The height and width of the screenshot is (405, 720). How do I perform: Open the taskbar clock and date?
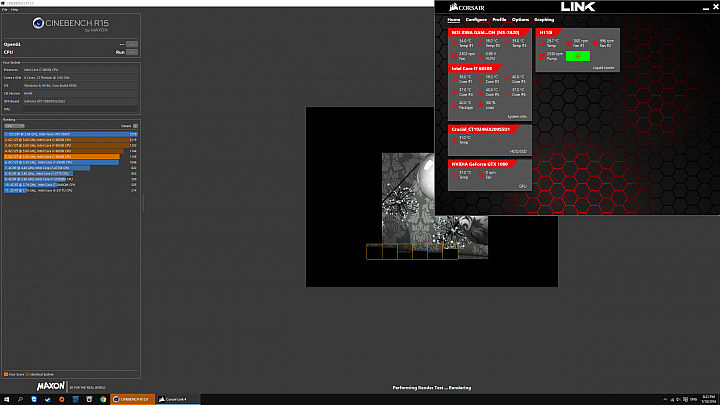coord(709,399)
